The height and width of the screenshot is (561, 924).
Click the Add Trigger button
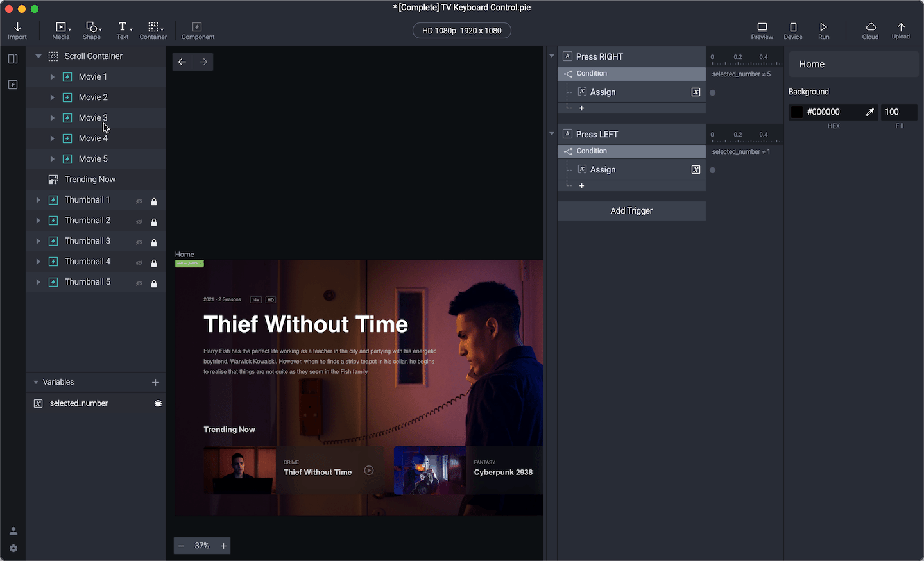[x=631, y=211]
